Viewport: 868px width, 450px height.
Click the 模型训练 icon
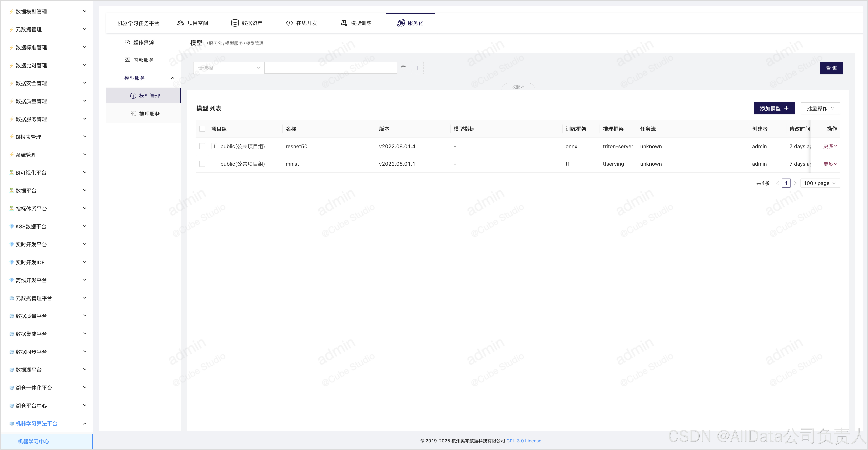click(344, 23)
